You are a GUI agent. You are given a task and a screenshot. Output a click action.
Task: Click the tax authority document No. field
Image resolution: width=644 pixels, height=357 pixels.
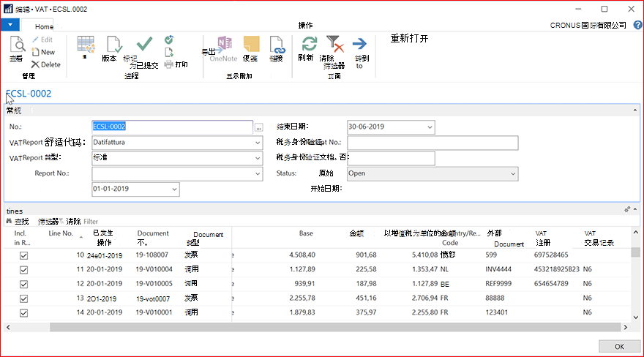coord(391,158)
